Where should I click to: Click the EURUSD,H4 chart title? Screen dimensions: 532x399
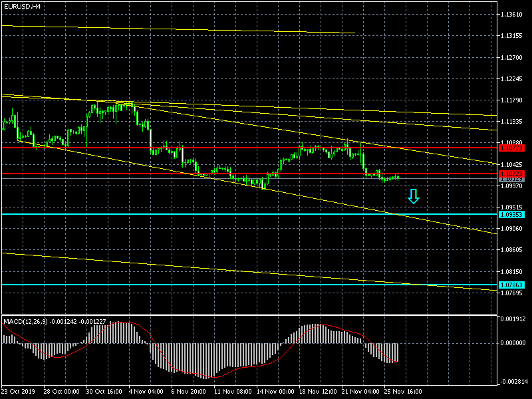[22, 7]
